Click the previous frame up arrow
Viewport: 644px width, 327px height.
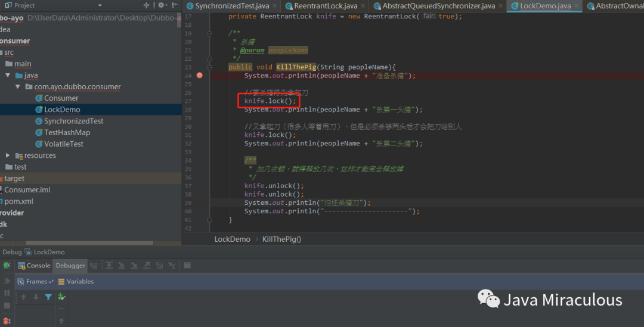click(23, 297)
